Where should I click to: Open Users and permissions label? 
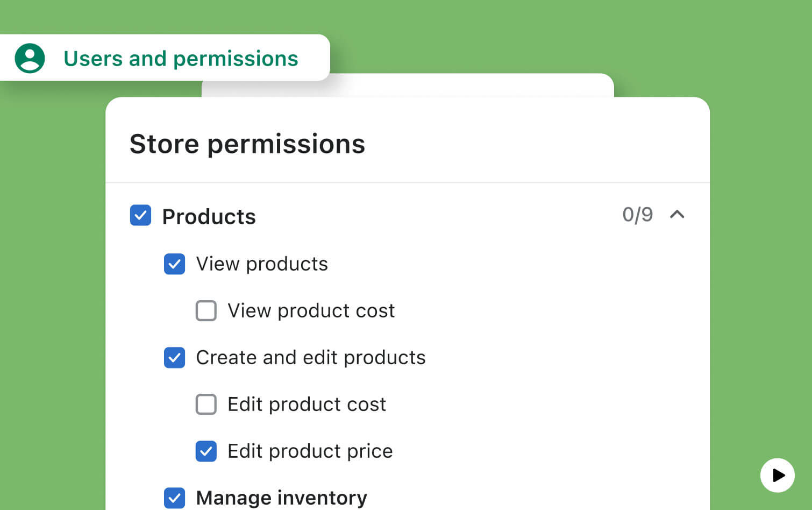(181, 58)
